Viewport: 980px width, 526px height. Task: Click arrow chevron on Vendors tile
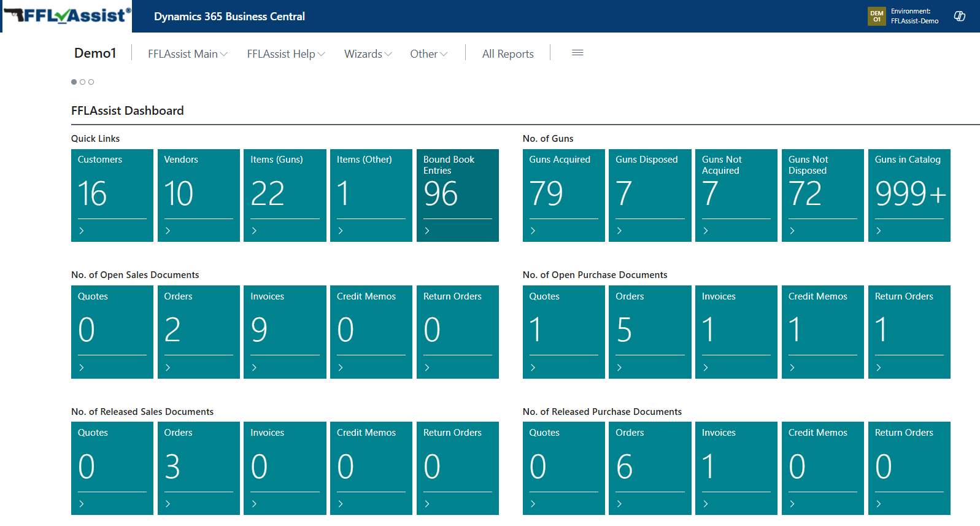pos(168,231)
